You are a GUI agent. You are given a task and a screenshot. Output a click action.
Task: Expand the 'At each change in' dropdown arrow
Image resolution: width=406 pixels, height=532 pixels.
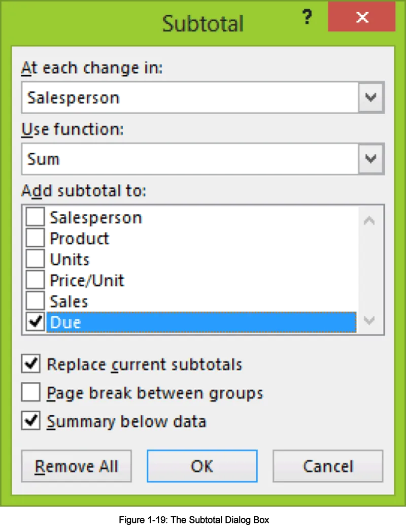click(371, 97)
